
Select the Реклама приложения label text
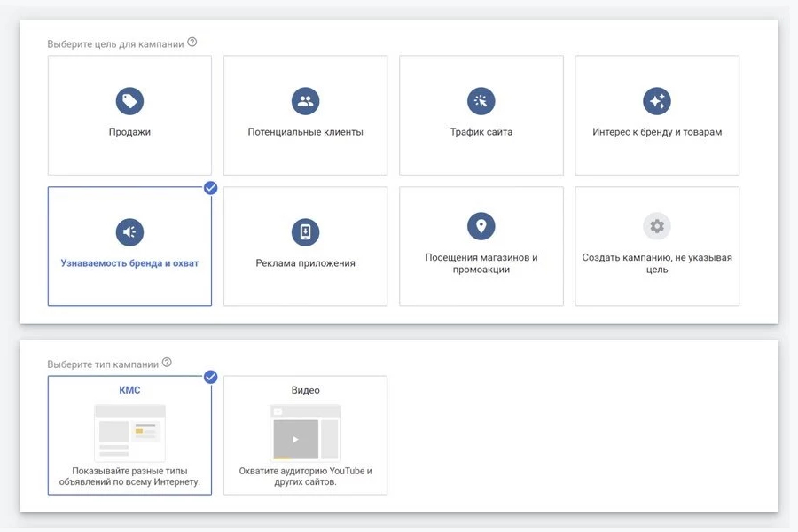305,263
